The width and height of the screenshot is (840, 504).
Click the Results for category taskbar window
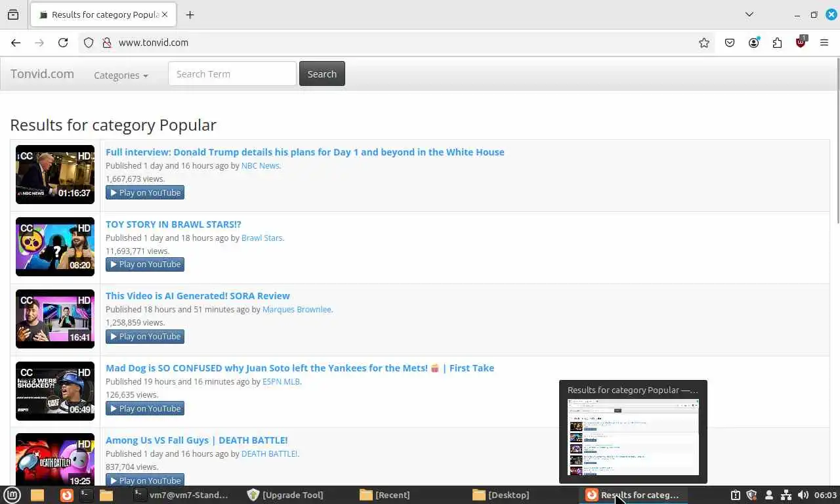point(633,495)
